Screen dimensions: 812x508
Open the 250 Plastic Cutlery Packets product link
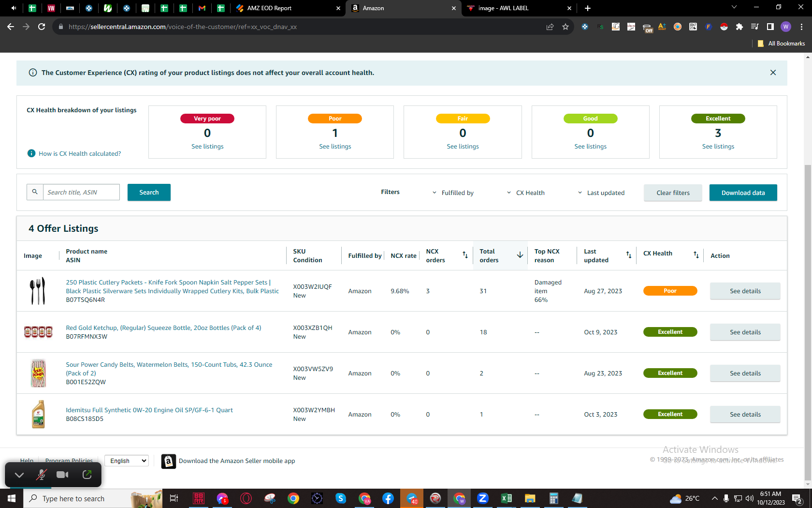[173, 286]
